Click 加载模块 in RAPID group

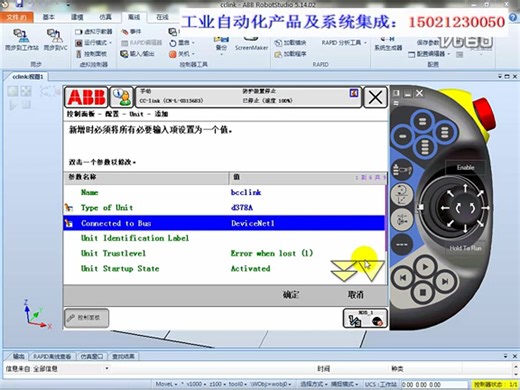tap(290, 43)
